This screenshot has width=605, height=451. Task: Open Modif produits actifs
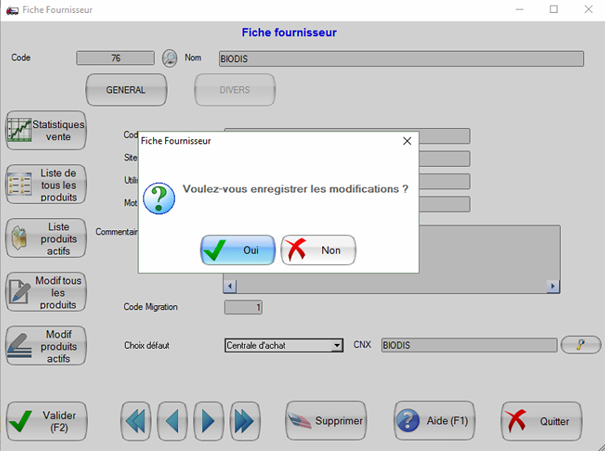(46, 346)
